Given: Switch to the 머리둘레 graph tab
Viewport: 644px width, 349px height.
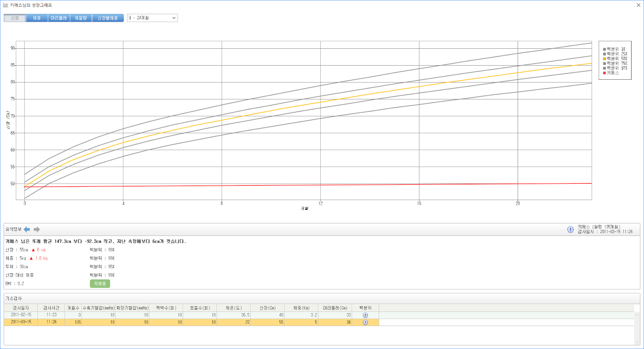Looking at the screenshot, I should tap(59, 18).
